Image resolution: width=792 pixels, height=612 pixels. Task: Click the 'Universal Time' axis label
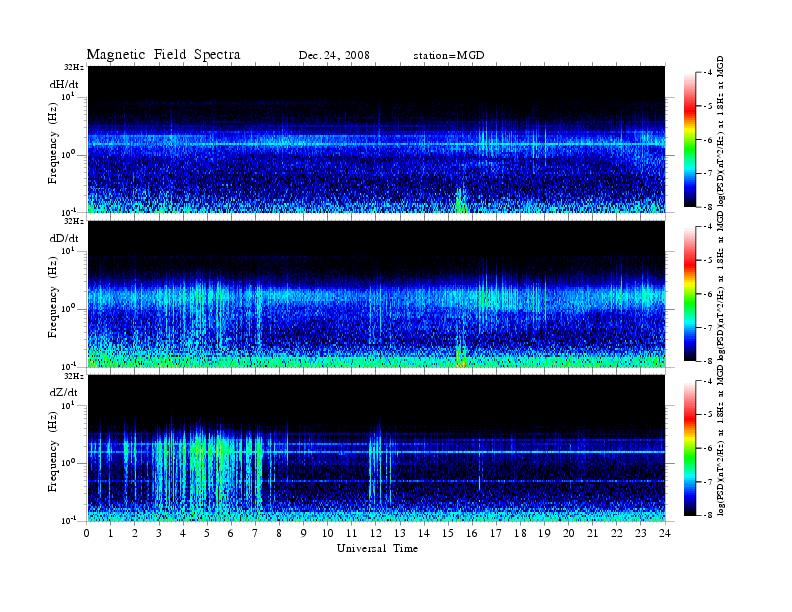pyautogui.click(x=377, y=548)
